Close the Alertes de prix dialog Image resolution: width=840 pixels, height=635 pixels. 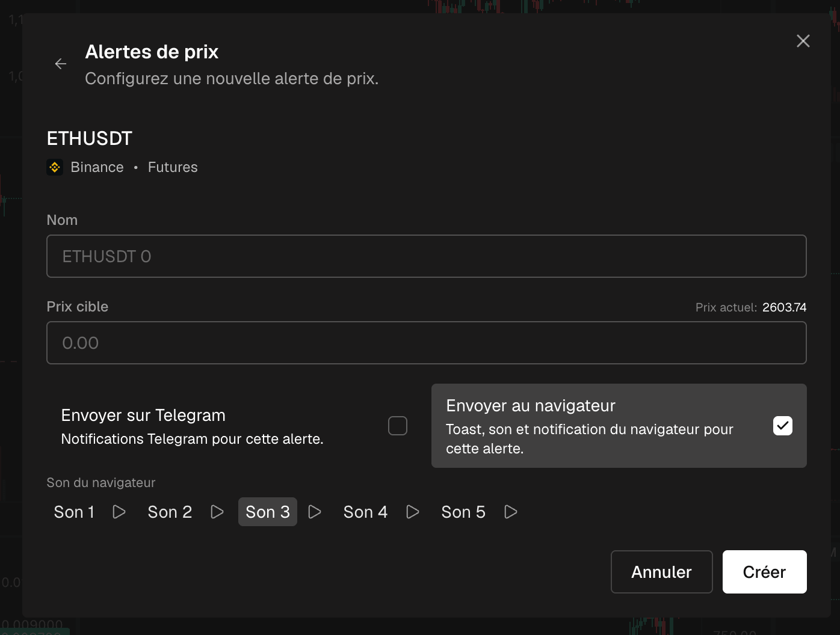tap(803, 41)
